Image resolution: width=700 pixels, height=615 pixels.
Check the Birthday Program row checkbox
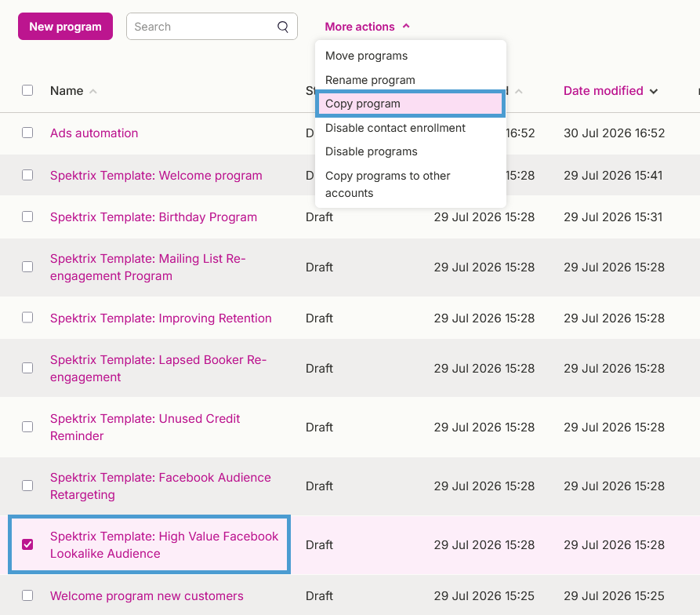[x=27, y=217]
